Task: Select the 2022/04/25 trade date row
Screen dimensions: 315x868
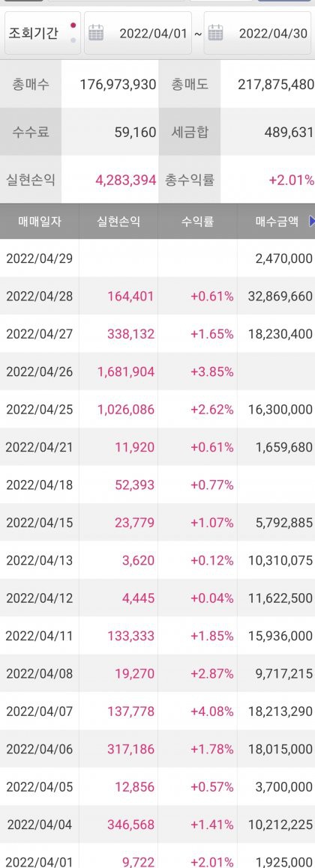Action: (157, 409)
